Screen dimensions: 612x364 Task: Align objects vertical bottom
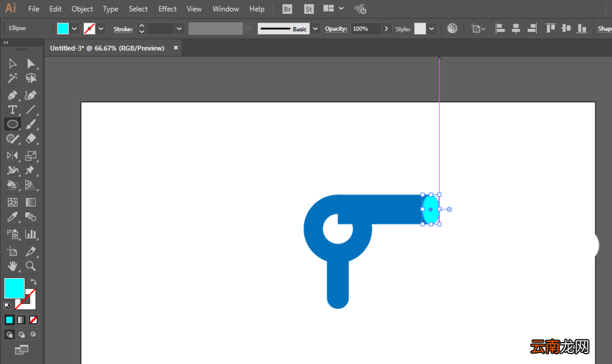pos(582,28)
